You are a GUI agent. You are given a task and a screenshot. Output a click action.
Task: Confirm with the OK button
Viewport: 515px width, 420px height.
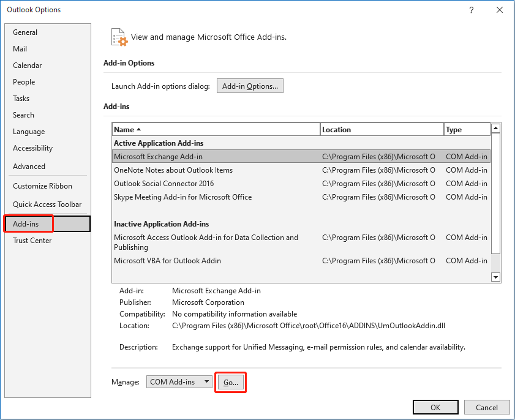coord(435,407)
